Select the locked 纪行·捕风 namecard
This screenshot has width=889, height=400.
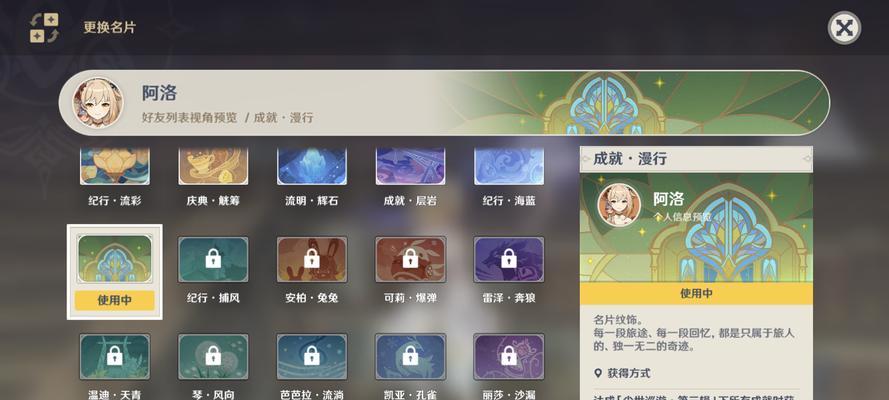point(213,259)
